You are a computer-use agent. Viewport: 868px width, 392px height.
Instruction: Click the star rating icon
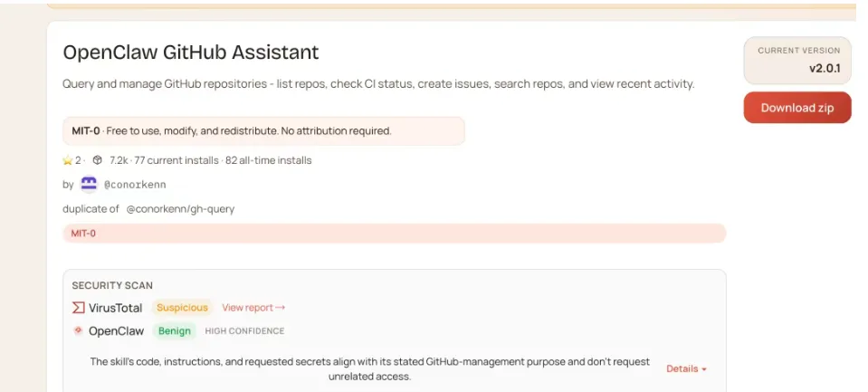(68, 160)
